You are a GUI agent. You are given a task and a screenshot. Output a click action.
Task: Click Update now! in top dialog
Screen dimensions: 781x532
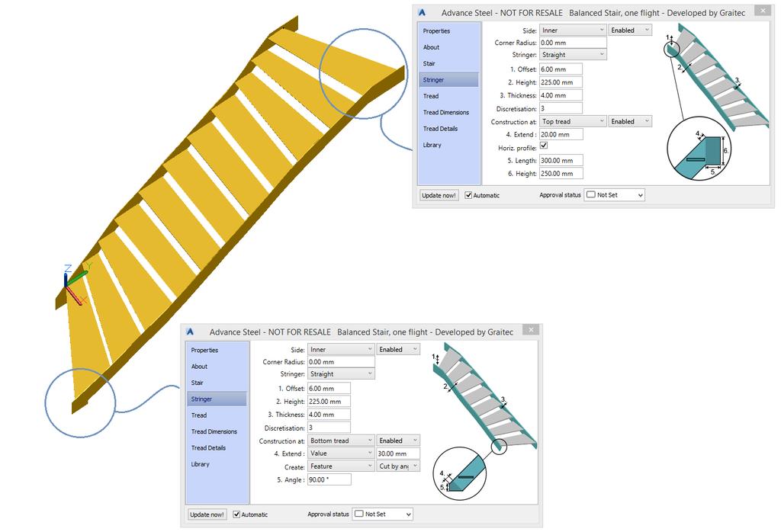(439, 196)
